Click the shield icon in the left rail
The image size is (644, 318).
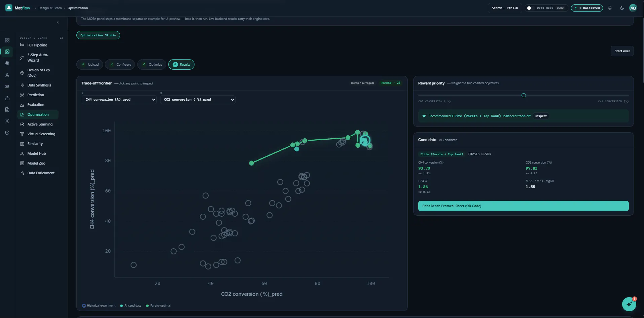[7, 133]
